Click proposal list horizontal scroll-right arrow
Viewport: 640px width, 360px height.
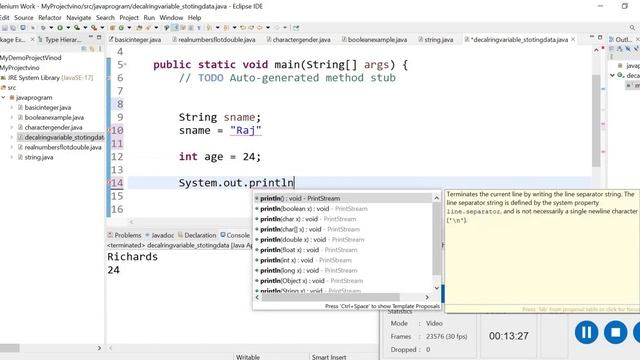coord(427,297)
